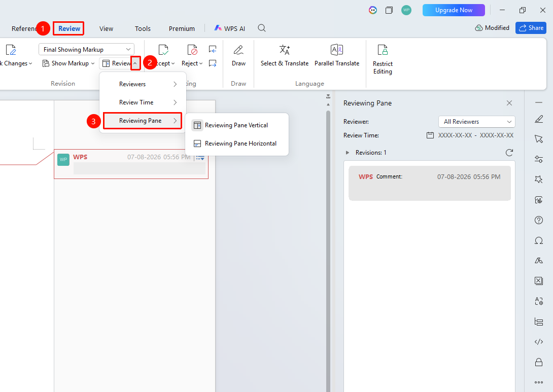
Task: Go to the next change (right arrow)
Action: (213, 63)
